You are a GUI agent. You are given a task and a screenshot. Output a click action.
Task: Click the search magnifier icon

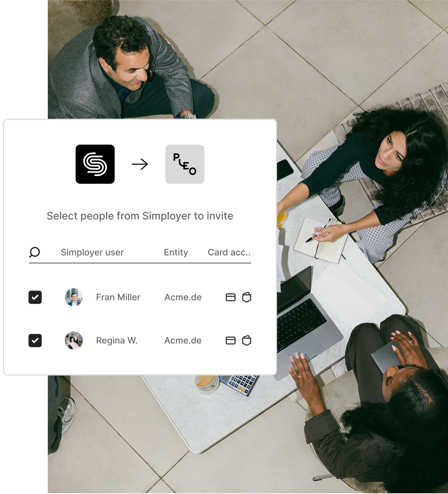coord(35,252)
